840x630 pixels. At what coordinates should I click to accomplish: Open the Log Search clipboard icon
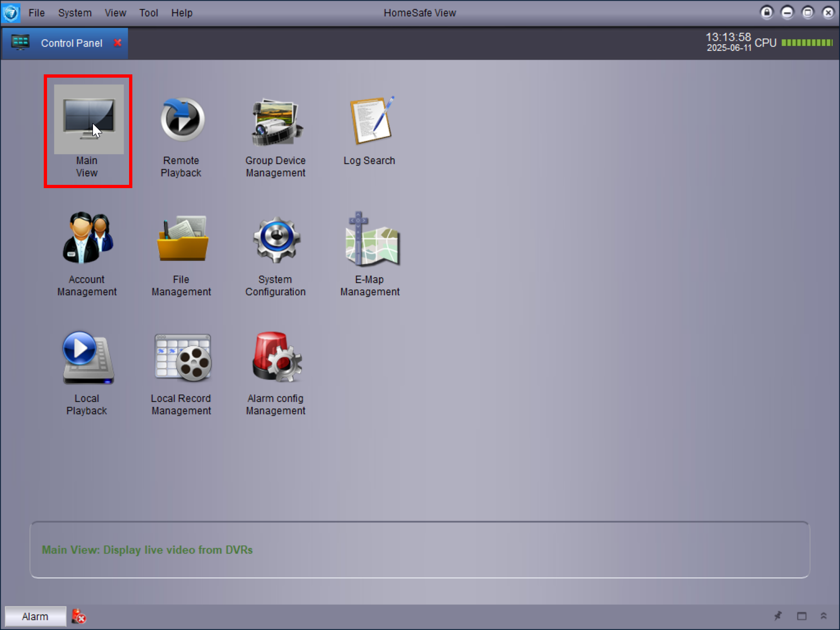pyautogui.click(x=370, y=121)
